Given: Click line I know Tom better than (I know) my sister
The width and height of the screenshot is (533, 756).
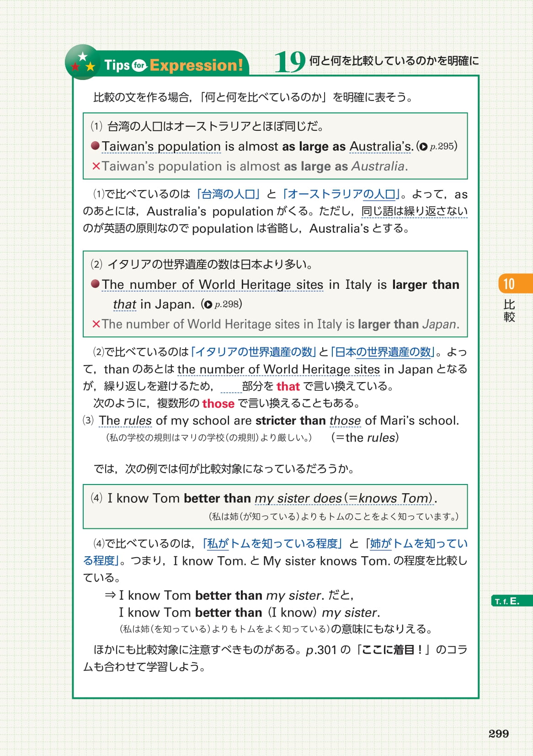Looking at the screenshot, I should (x=250, y=612).
